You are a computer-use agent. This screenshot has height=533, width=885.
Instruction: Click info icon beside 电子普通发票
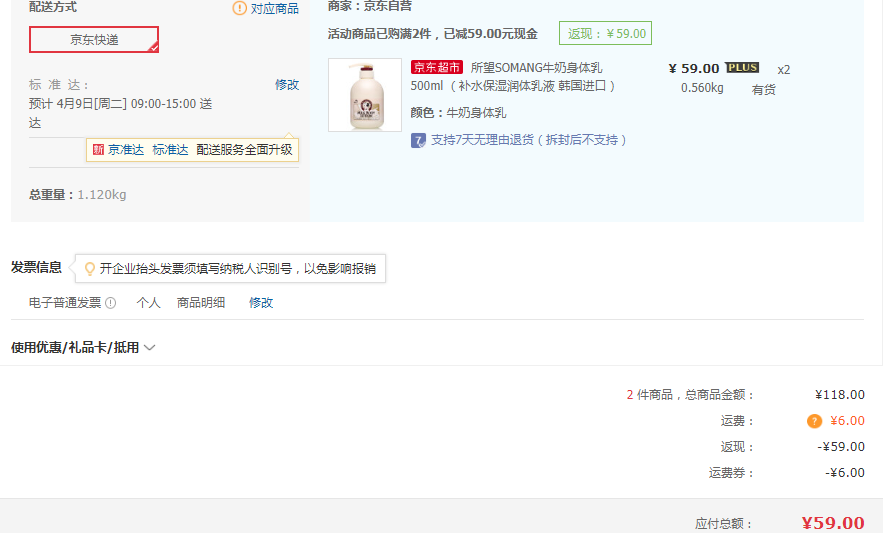[x=111, y=303]
